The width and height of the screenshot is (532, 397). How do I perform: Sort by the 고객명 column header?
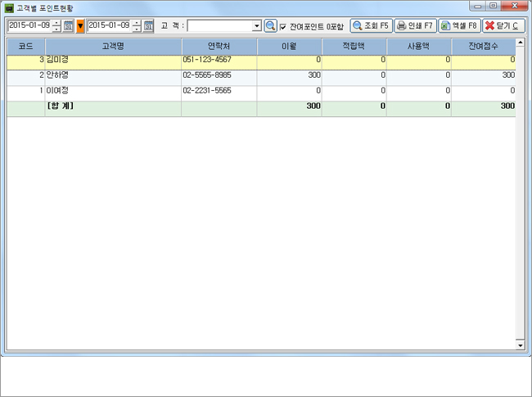click(113, 47)
